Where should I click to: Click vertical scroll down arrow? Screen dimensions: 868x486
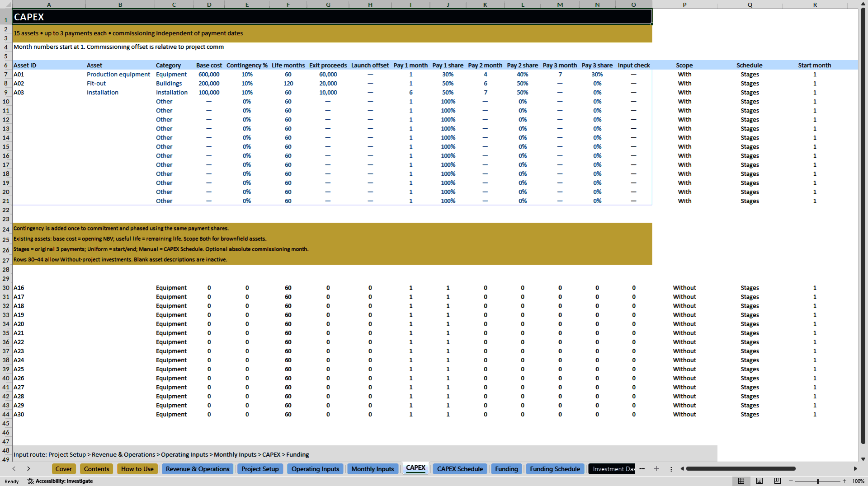point(863,459)
